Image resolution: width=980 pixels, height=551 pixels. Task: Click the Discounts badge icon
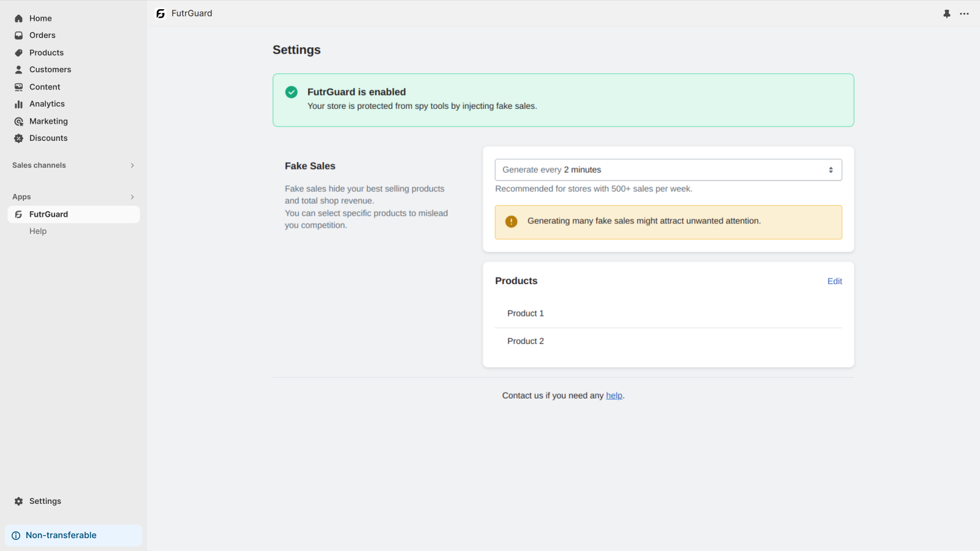[18, 138]
